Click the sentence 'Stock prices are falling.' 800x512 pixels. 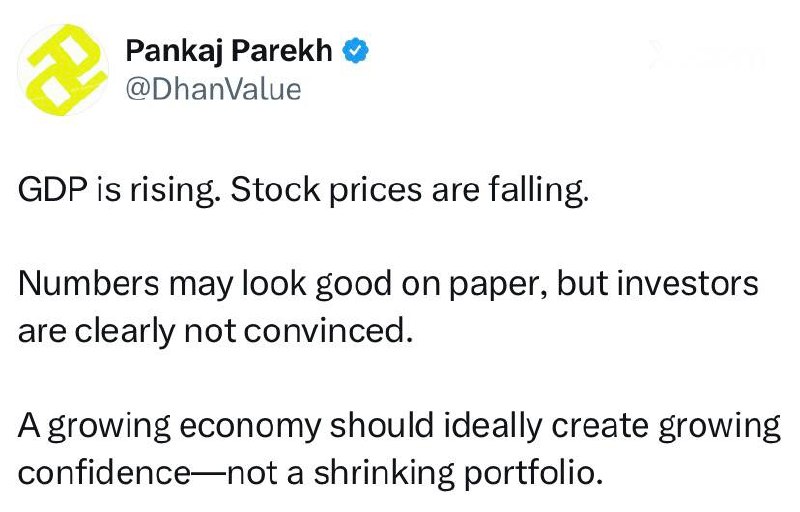click(x=410, y=190)
